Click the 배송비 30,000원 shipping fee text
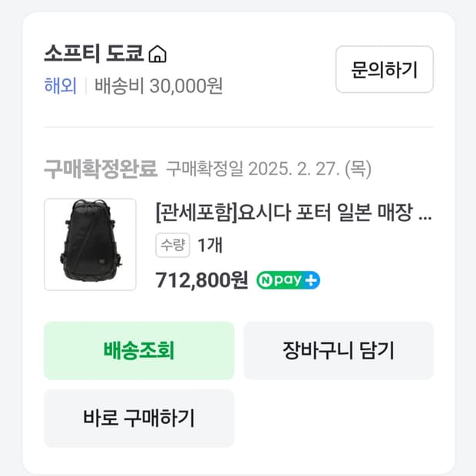 [x=158, y=85]
